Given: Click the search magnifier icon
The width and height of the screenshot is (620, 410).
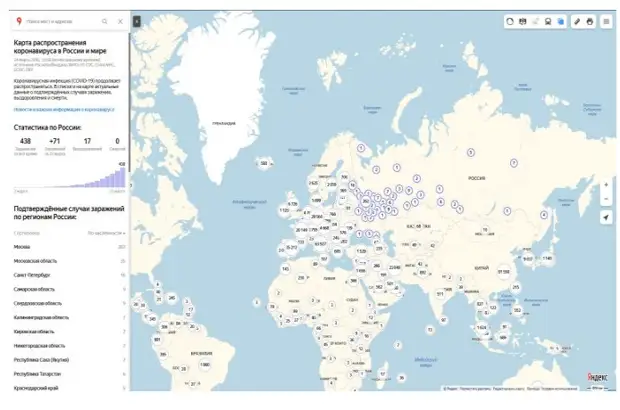Looking at the screenshot, I should point(104,20).
